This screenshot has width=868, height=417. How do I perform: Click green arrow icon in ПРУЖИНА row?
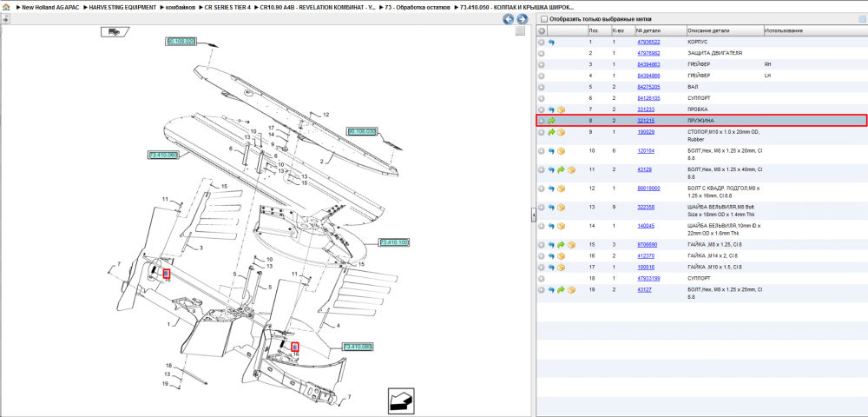coord(551,121)
